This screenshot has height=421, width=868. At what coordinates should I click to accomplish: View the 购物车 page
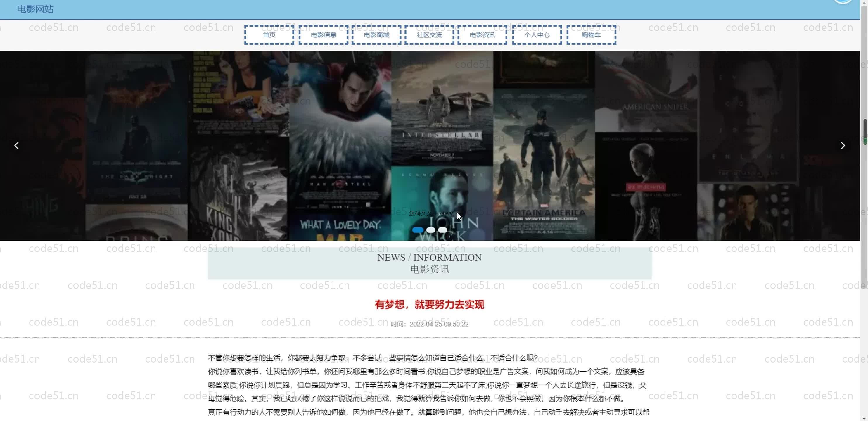point(591,35)
